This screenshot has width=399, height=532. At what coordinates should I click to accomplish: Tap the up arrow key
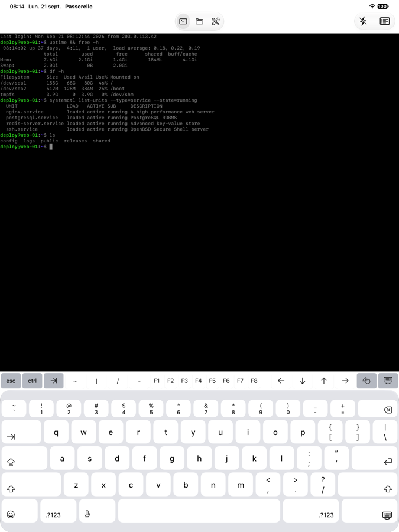(324, 381)
